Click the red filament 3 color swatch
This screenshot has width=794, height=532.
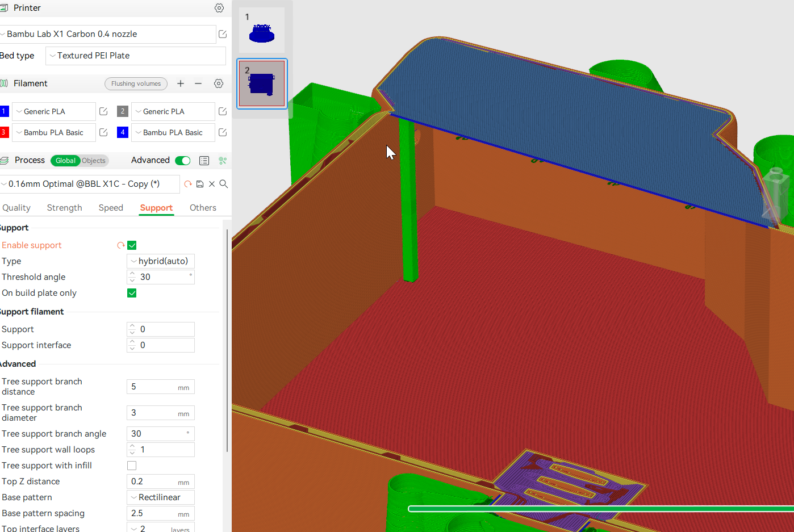coord(4,132)
